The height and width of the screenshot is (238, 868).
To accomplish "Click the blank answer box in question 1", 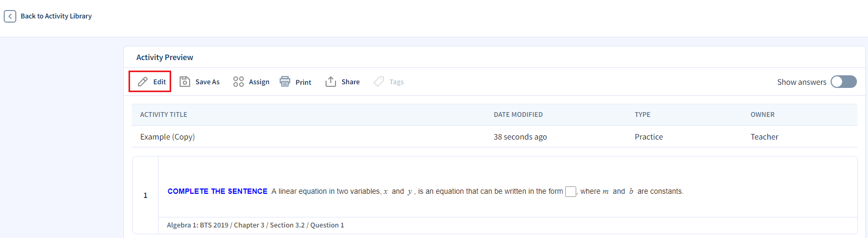I will tap(570, 192).
